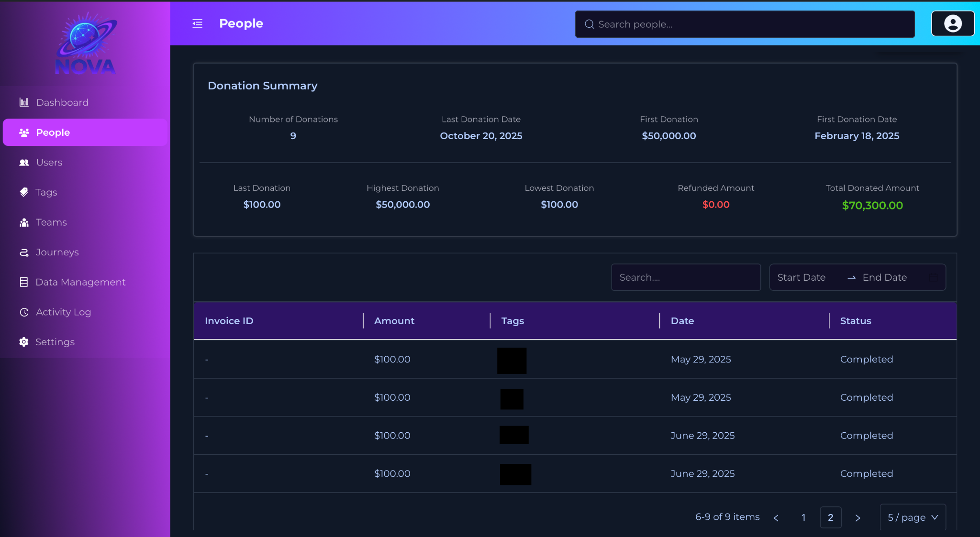The height and width of the screenshot is (537, 980).
Task: Collapse the sidebar with the menu fold icon
Action: (x=197, y=23)
